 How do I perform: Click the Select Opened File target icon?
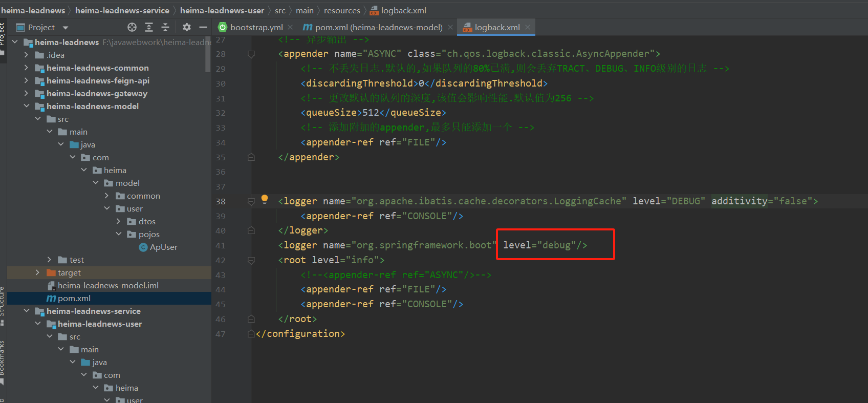[x=132, y=27]
